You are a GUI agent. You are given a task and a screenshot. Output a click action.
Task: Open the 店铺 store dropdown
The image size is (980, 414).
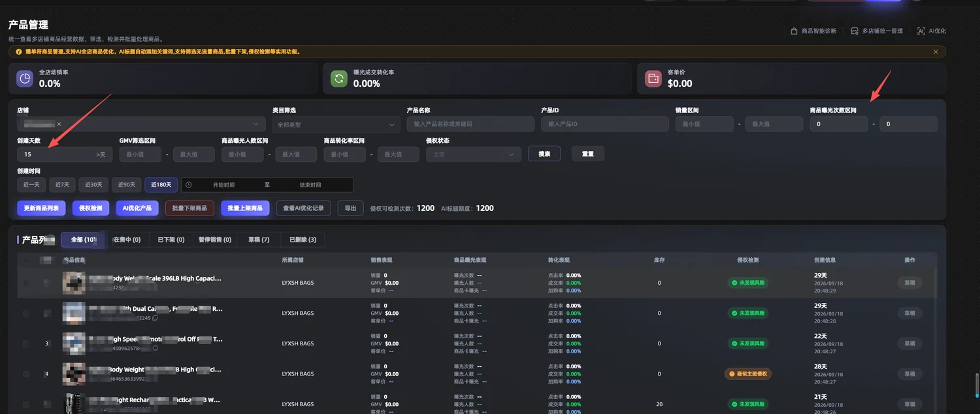point(141,124)
